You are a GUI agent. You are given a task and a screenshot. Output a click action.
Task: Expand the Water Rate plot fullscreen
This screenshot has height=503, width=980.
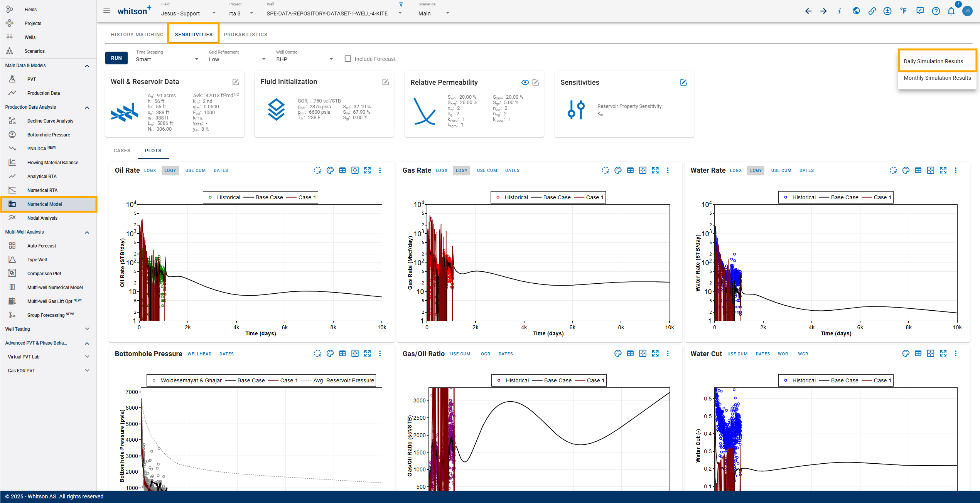point(943,170)
